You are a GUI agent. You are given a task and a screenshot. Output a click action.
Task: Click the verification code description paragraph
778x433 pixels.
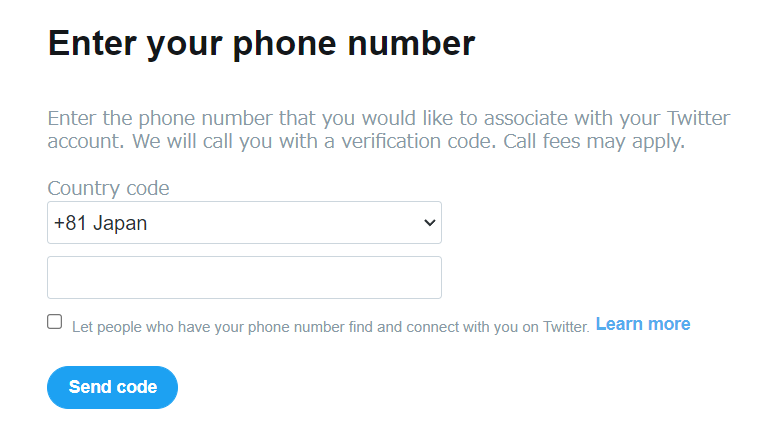coord(388,130)
